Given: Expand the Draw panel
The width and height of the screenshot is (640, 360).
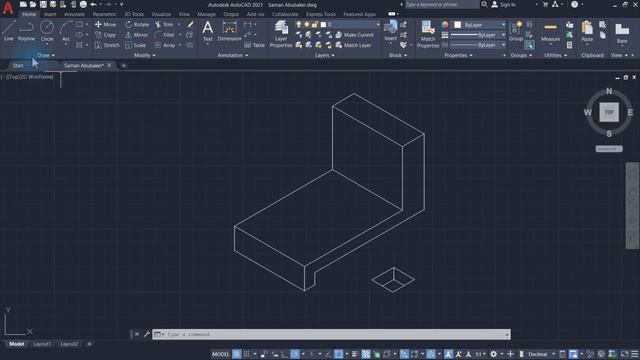Looking at the screenshot, I should point(46,56).
